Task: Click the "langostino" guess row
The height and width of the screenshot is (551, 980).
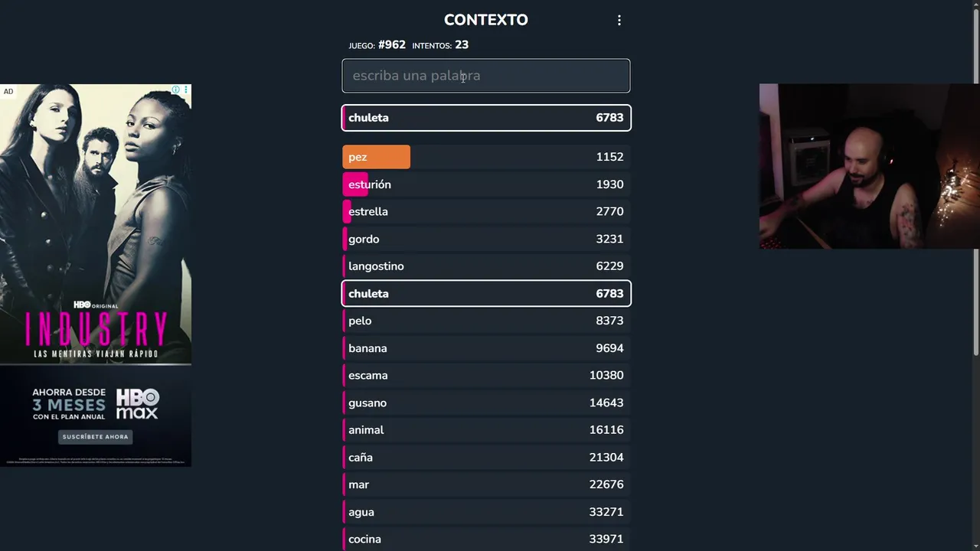Action: pos(485,266)
